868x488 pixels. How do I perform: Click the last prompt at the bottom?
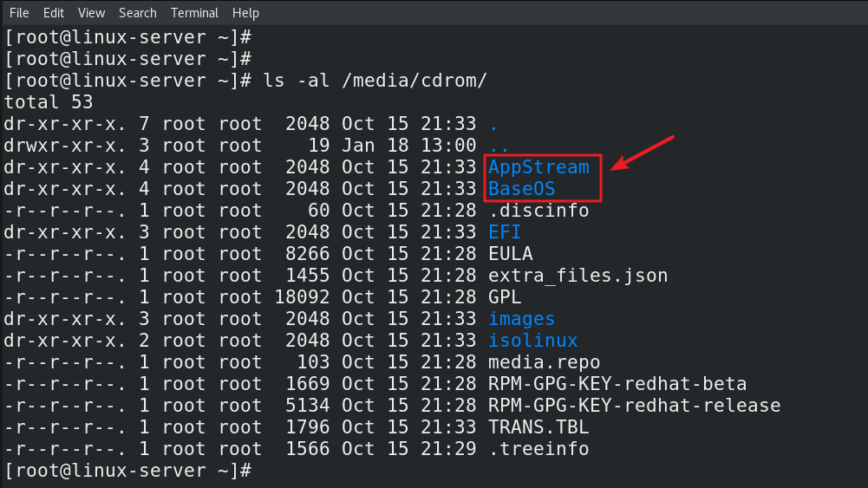[x=127, y=471]
